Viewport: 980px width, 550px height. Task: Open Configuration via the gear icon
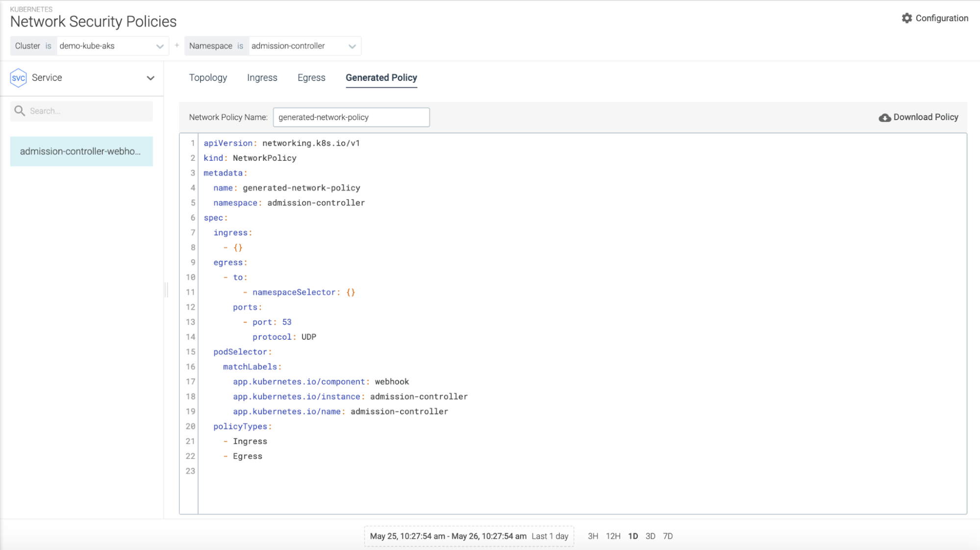coord(906,18)
